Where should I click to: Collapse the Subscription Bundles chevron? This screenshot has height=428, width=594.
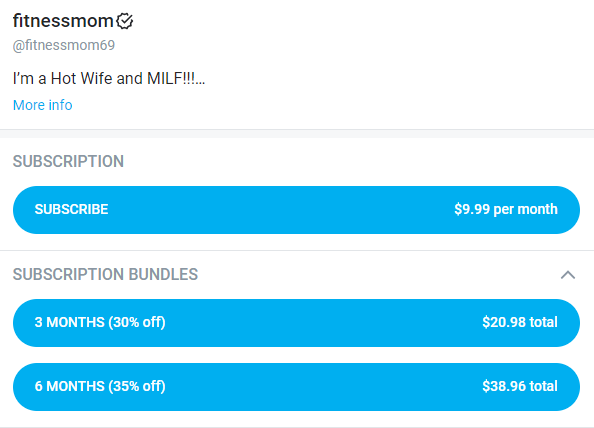pyautogui.click(x=568, y=275)
